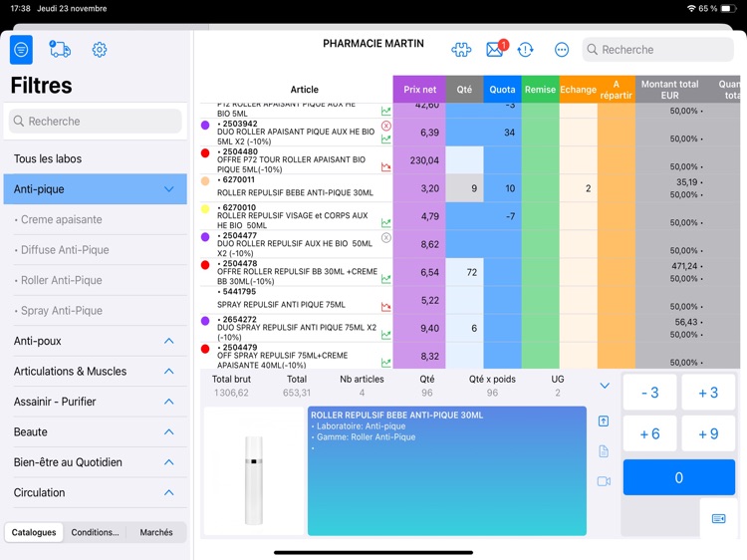This screenshot has height=560, width=747.
Task: Open the green trend chart for article 2654272
Action: [x=385, y=335]
